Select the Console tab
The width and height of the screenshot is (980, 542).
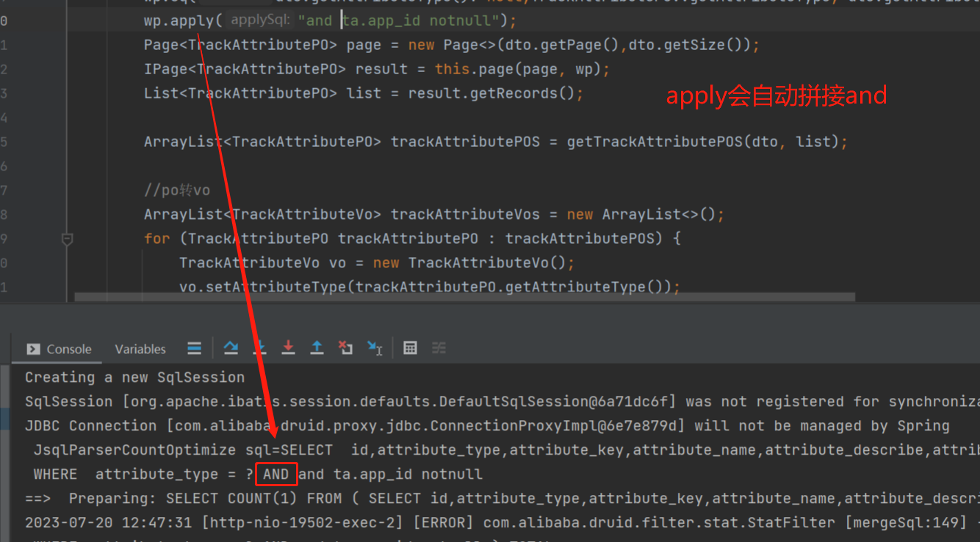point(65,348)
